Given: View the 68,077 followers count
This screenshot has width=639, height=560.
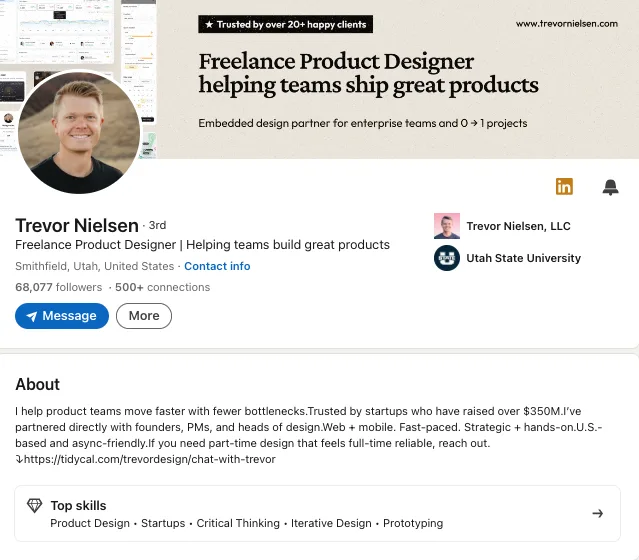Looking at the screenshot, I should 59,287.
